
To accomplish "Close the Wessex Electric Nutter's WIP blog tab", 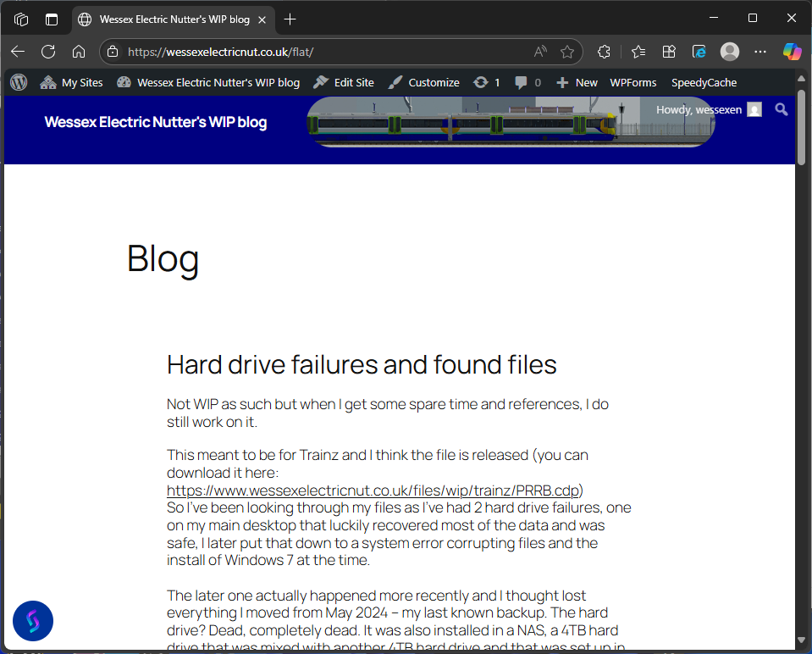I will pyautogui.click(x=262, y=19).
